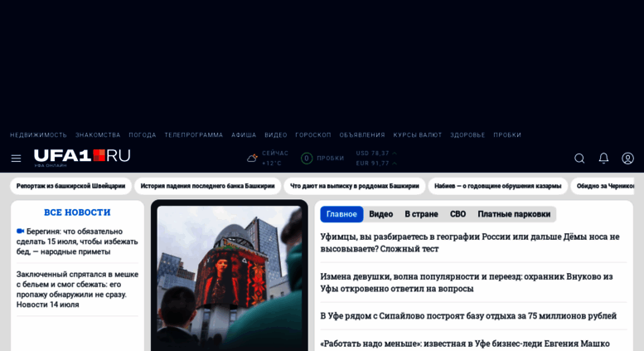
Task: Open the user profile icon
Action: pyautogui.click(x=627, y=158)
